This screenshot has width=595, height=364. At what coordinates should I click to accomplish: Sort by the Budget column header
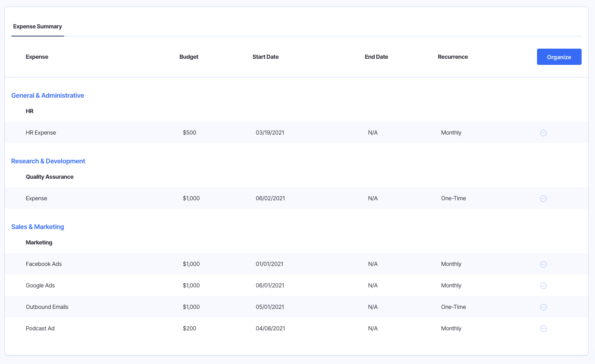189,57
